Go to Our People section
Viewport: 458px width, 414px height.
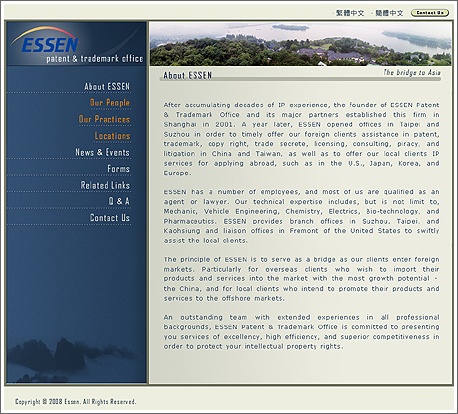click(x=110, y=103)
